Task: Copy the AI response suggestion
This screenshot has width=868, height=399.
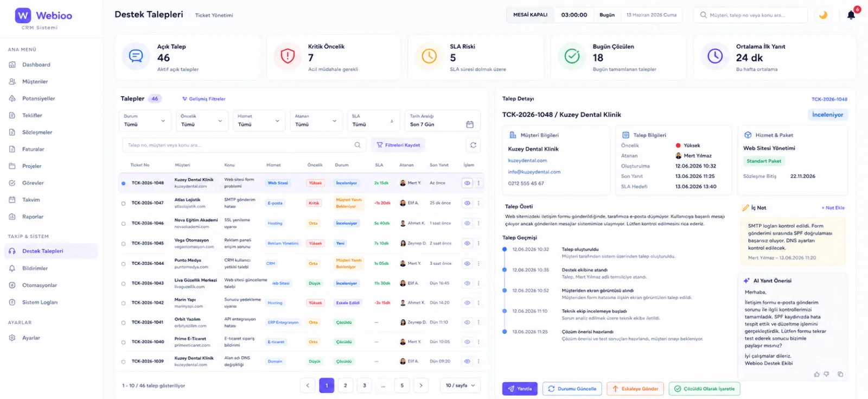Action: (x=840, y=374)
